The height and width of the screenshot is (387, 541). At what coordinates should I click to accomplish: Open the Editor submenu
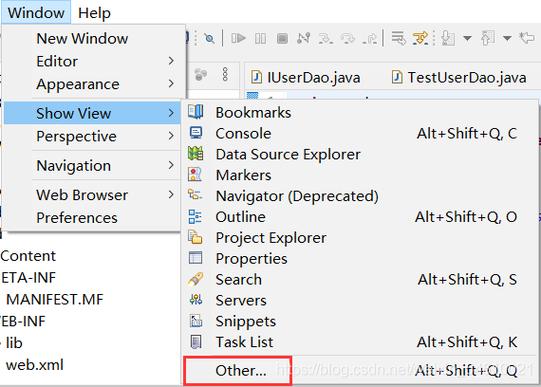pyautogui.click(x=92, y=61)
